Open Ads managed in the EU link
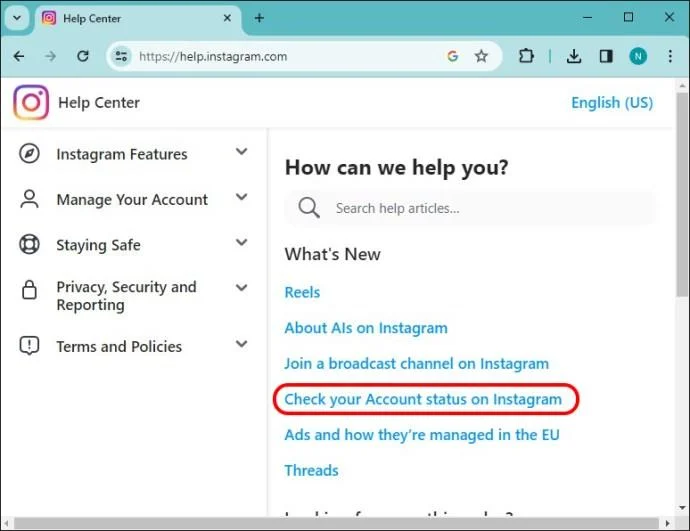This screenshot has width=690, height=531. click(x=422, y=435)
